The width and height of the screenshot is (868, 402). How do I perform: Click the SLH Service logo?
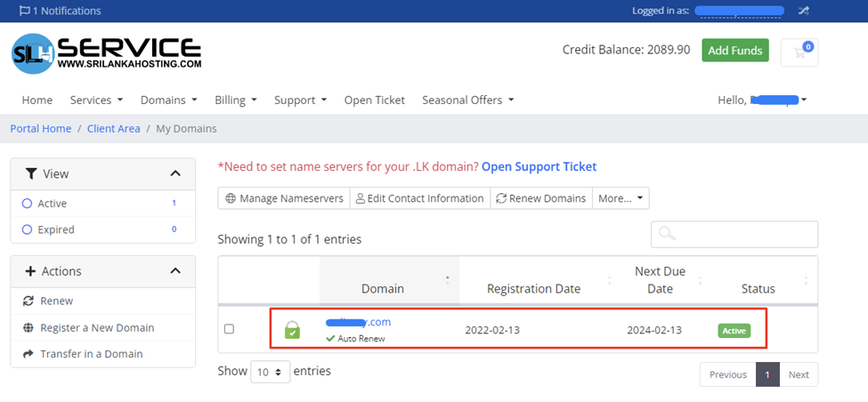tap(106, 53)
